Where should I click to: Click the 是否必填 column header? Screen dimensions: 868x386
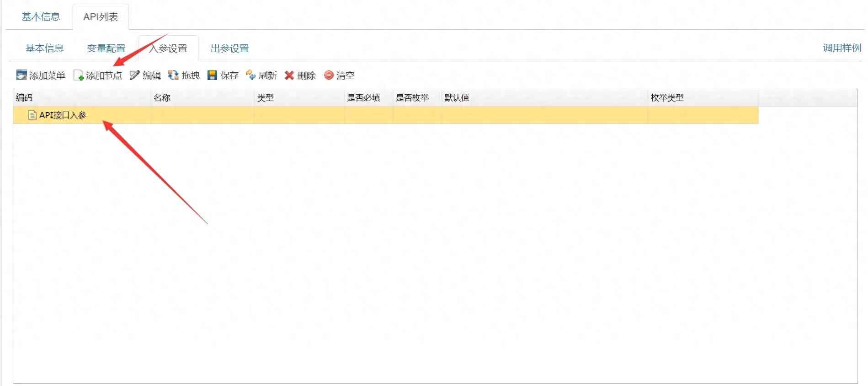tap(369, 97)
